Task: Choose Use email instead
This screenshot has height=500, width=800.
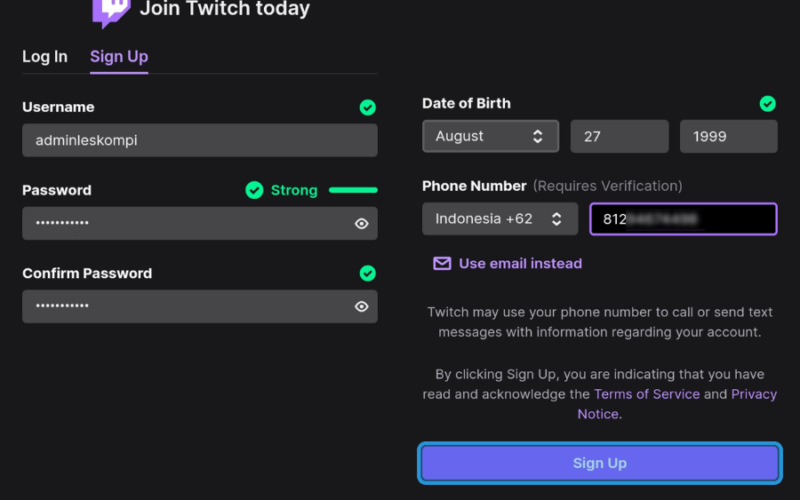Action: (x=520, y=263)
